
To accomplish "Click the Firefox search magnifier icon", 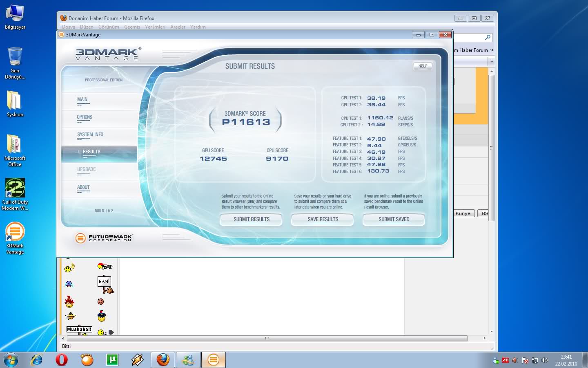I will 488,38.
